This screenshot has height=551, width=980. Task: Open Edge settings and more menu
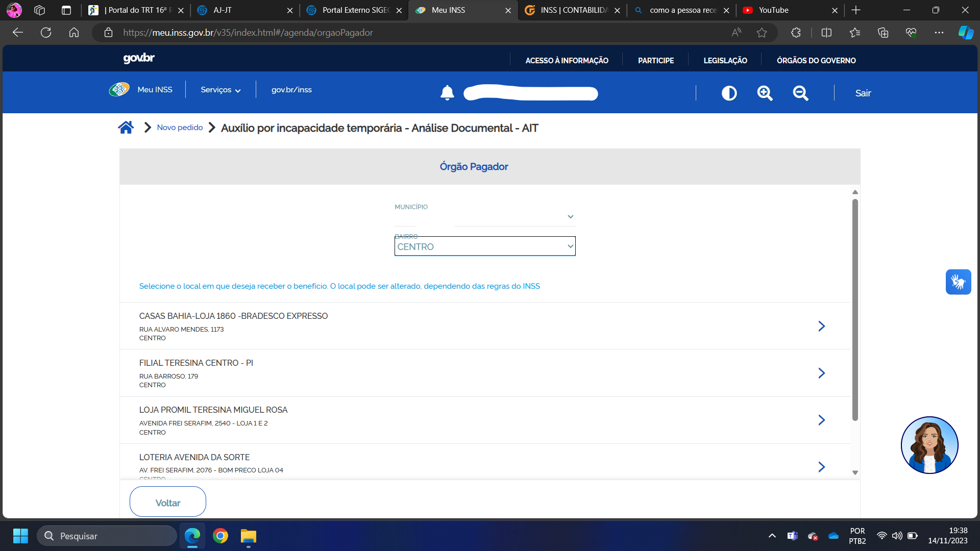coord(939,33)
